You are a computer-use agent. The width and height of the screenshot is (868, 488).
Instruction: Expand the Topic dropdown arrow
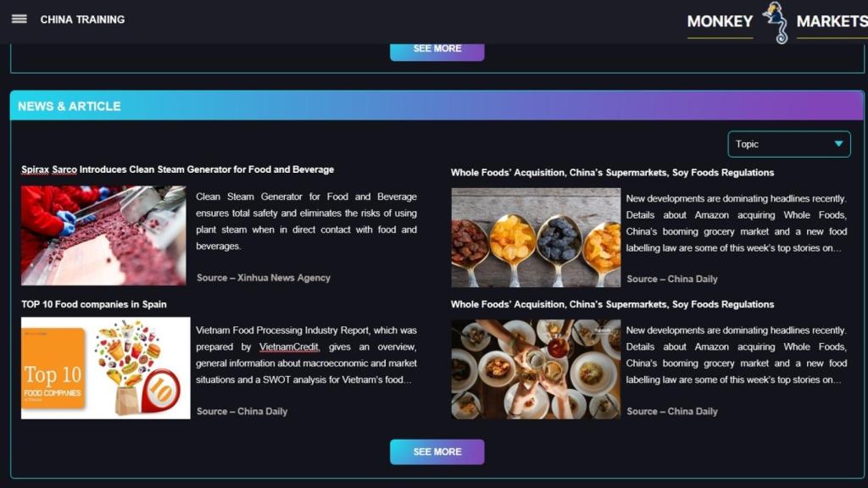click(x=838, y=144)
